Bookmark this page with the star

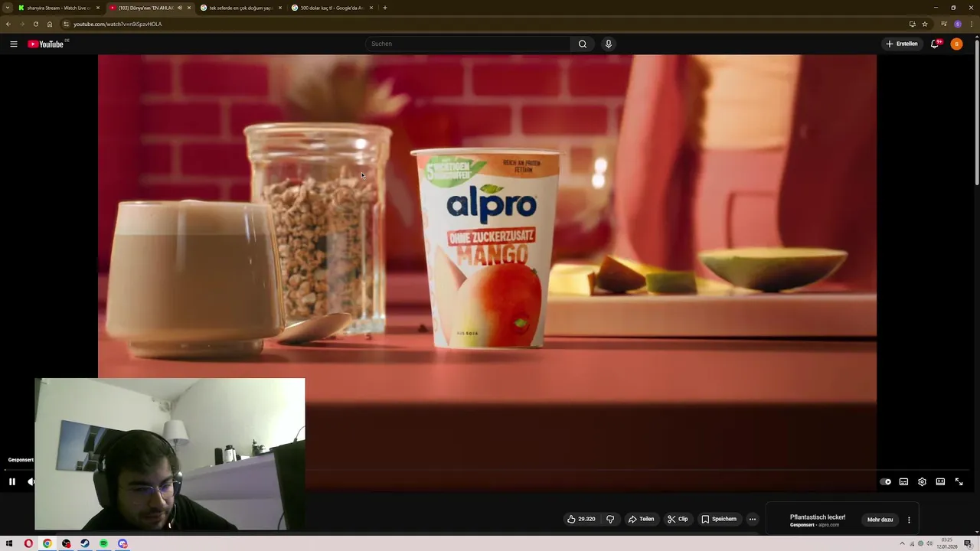click(925, 24)
